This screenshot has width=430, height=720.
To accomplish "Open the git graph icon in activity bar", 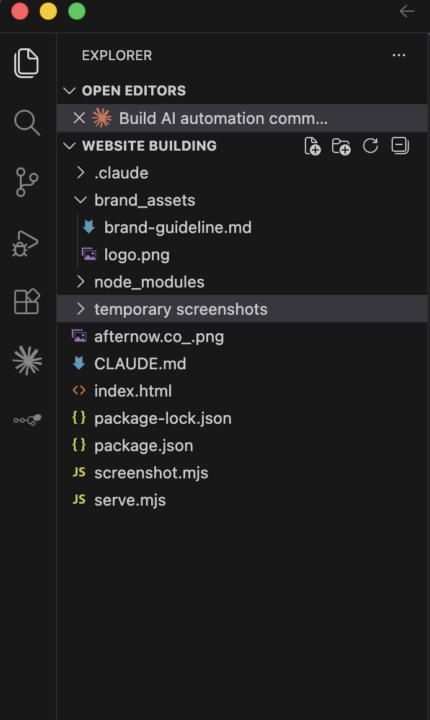I will point(27,419).
